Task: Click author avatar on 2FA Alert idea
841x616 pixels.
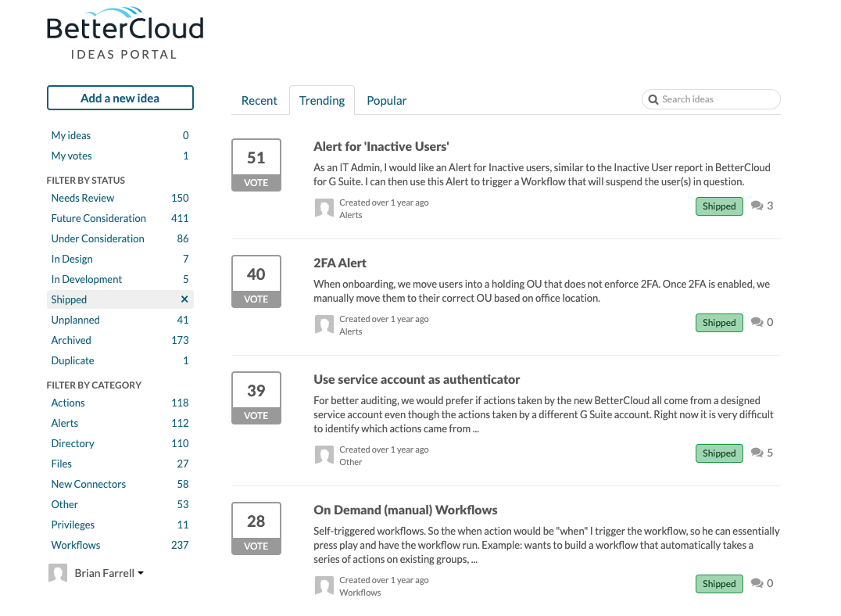Action: (x=324, y=324)
